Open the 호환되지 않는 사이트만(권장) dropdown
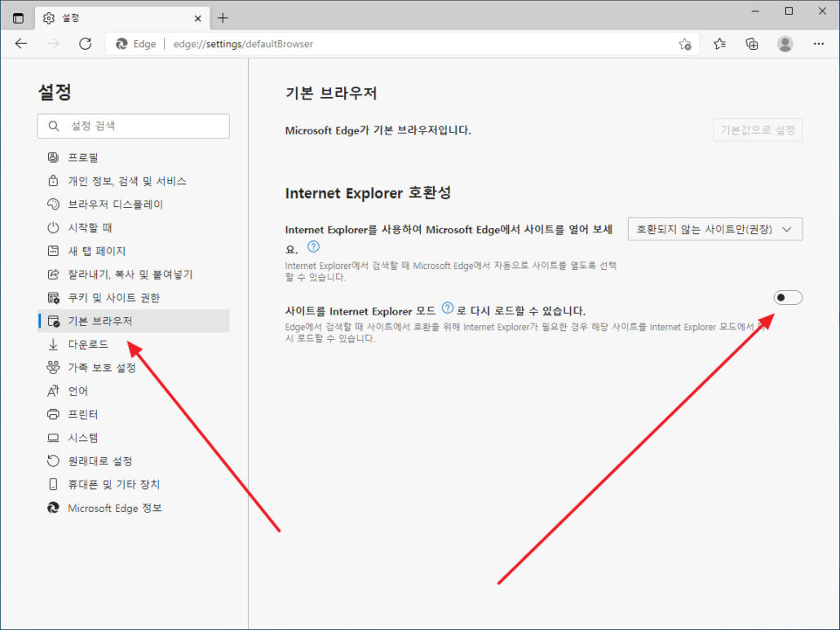Screen dimensions: 840x630 point(714,229)
